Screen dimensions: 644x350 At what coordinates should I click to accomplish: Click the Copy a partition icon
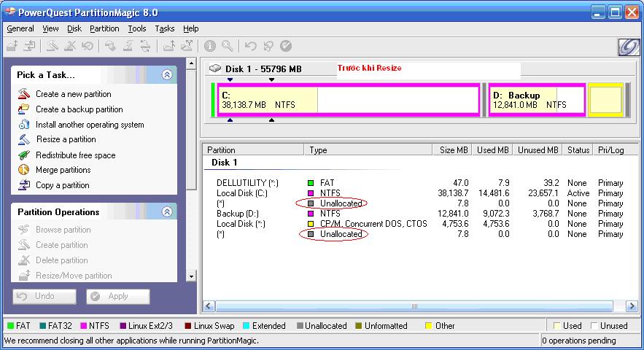pyautogui.click(x=23, y=185)
